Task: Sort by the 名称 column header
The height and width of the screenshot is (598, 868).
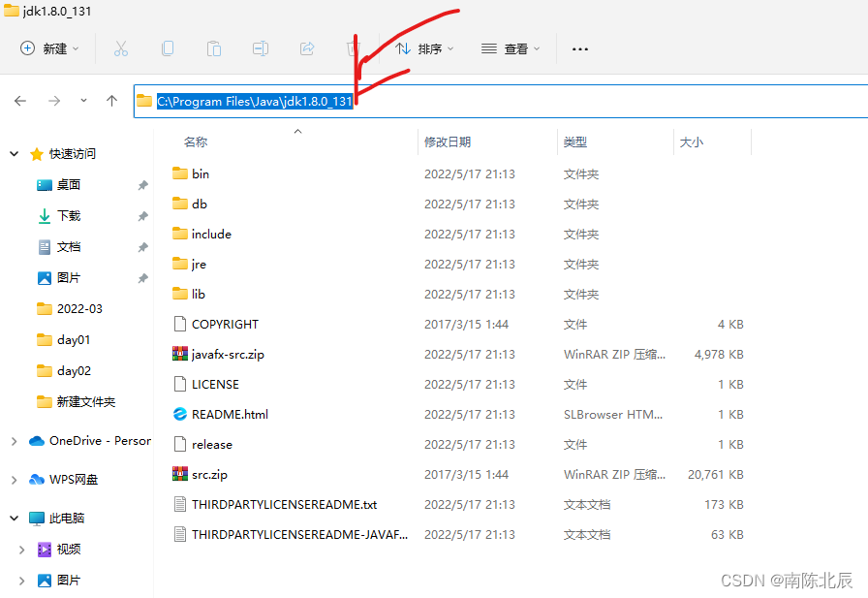Action: tap(196, 142)
